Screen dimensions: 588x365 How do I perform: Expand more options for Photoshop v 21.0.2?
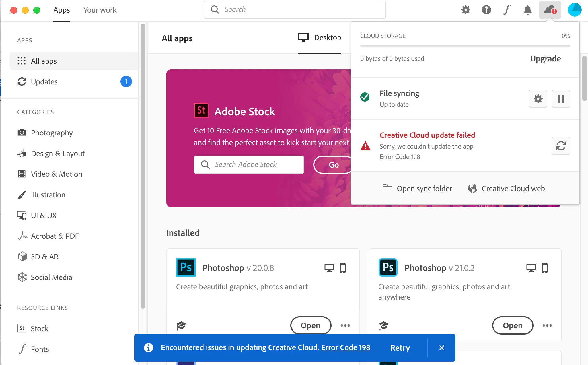pos(547,325)
